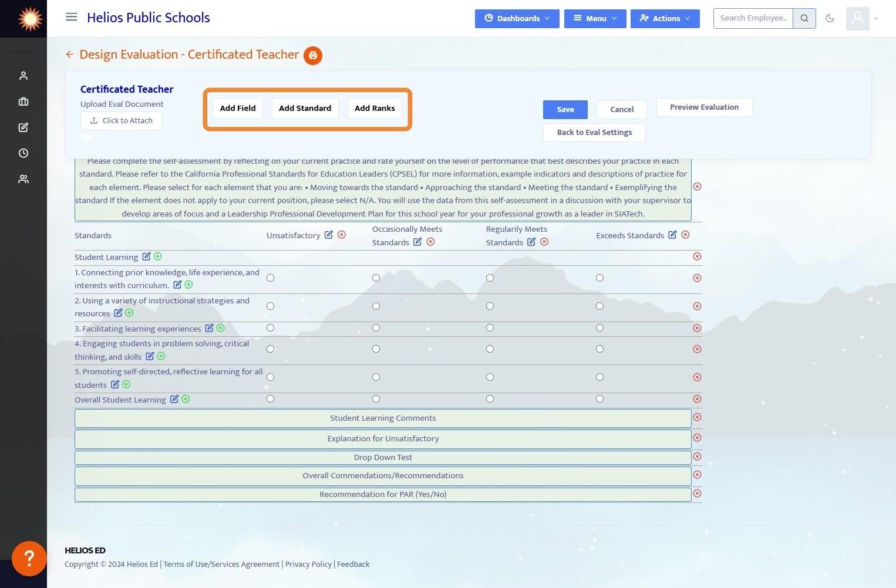Cancel the evaluation edits
The height and width of the screenshot is (588, 896).
(622, 110)
